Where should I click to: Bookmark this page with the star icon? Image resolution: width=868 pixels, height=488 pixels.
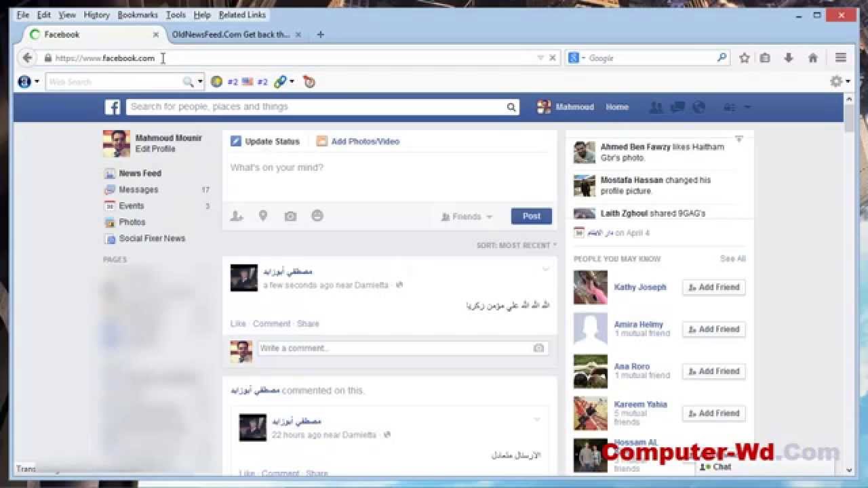(x=744, y=58)
